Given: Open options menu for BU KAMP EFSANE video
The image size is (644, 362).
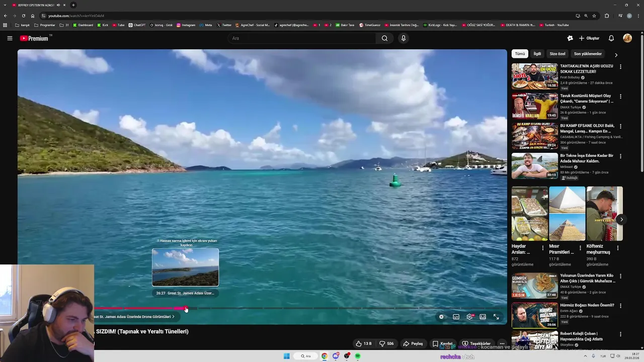Looking at the screenshot, I should click(620, 126).
